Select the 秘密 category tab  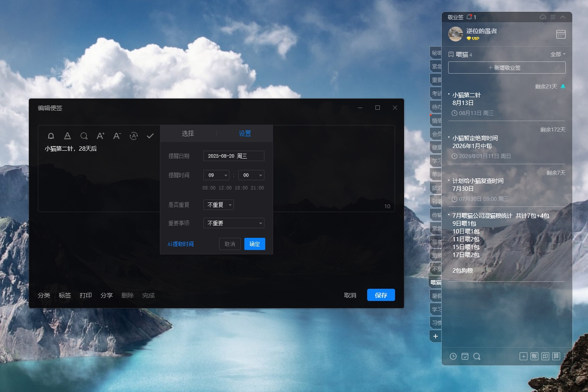pyautogui.click(x=436, y=53)
